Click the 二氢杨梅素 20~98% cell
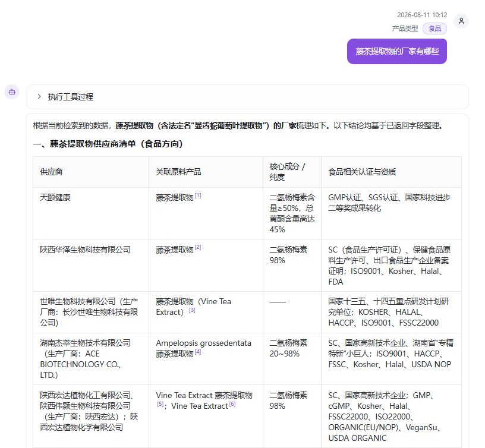Image resolution: width=485 pixels, height=448 pixels. (x=292, y=359)
